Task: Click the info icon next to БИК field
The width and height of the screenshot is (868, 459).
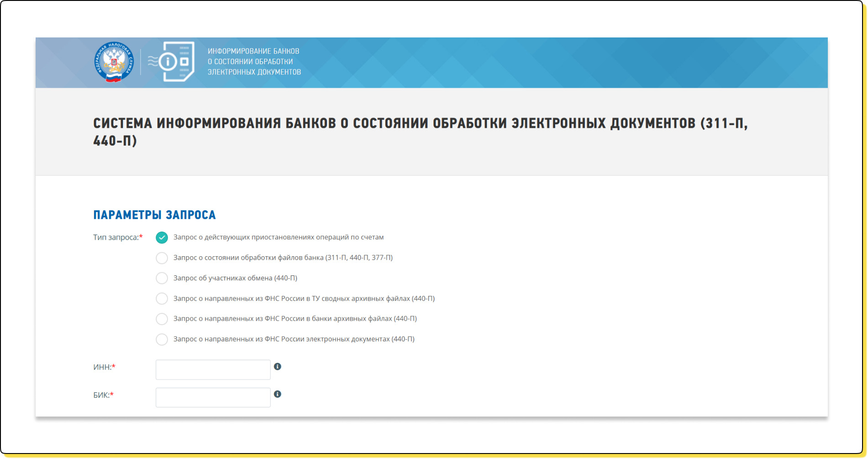Action: point(277,394)
